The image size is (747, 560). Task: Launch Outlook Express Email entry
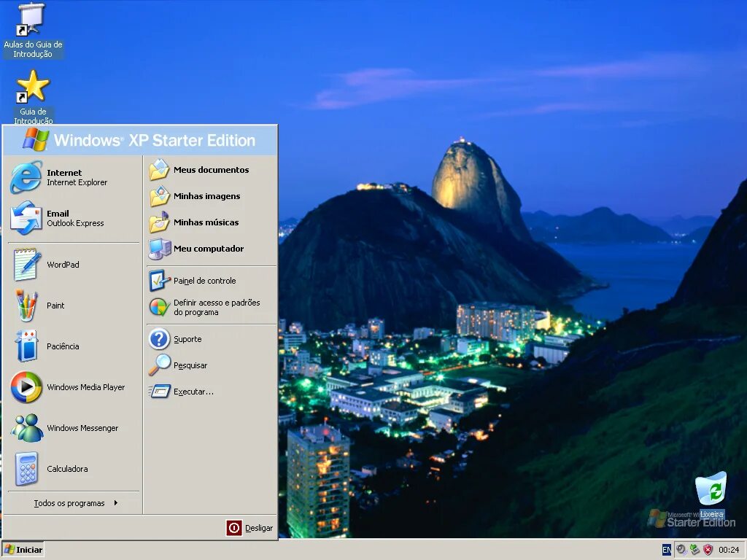point(72,218)
